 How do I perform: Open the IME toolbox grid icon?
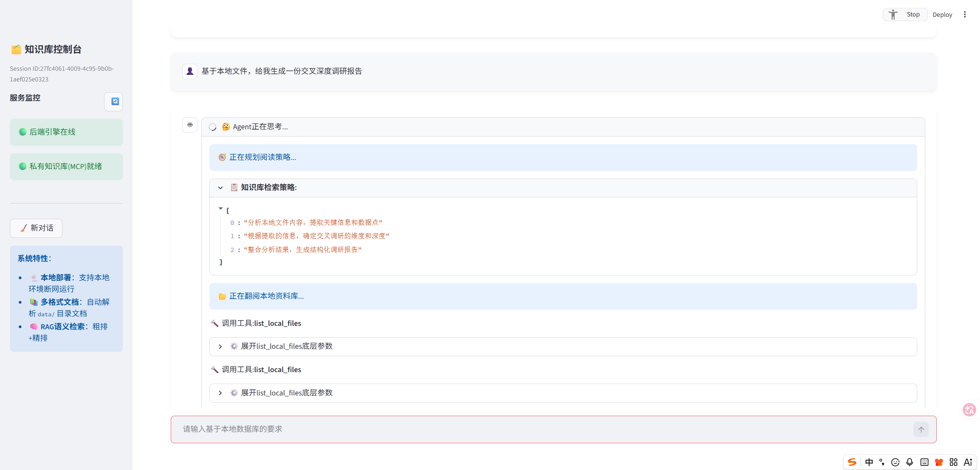[954, 462]
